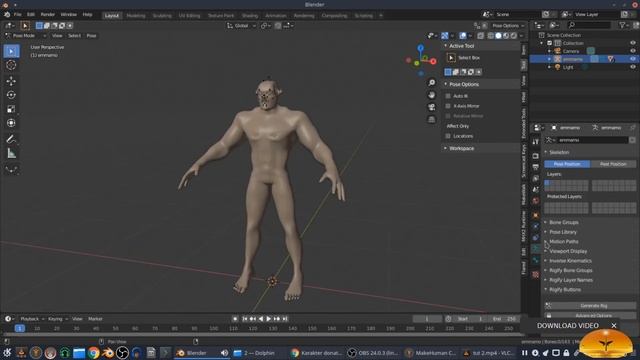Open the Pose Mode dropdown
This screenshot has height=360, width=640.
pos(25,36)
